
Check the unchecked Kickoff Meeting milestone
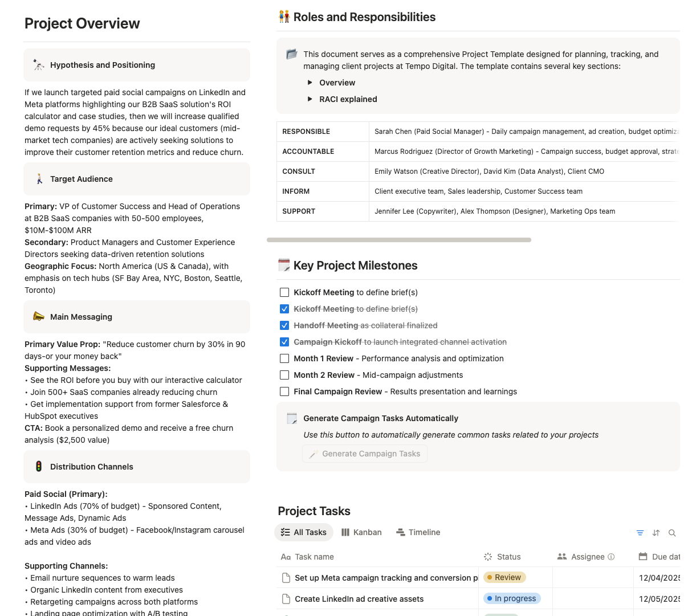click(x=284, y=292)
